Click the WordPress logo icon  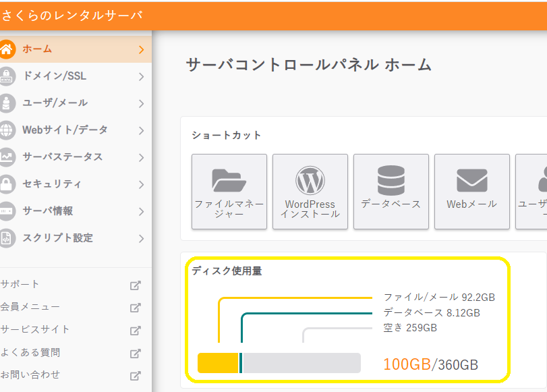click(310, 180)
